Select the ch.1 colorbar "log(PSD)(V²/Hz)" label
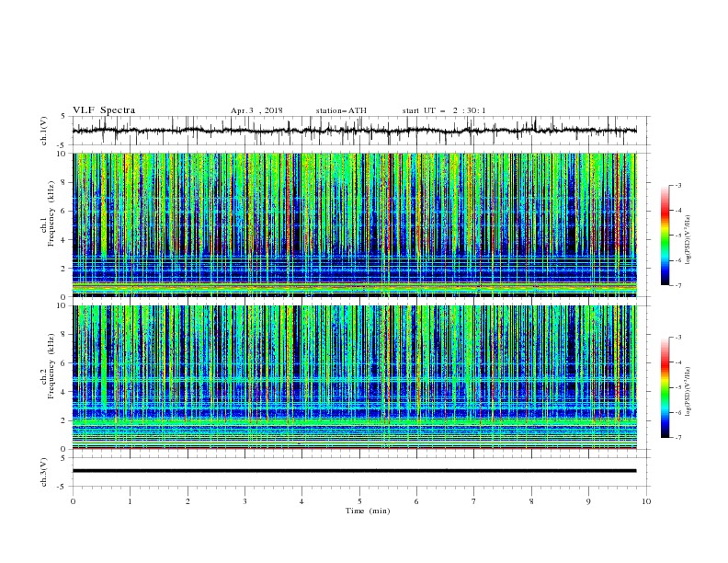 click(688, 240)
